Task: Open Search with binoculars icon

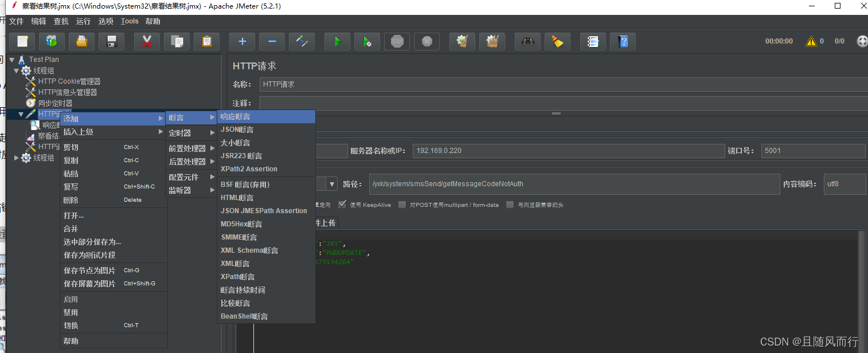Action: 528,41
